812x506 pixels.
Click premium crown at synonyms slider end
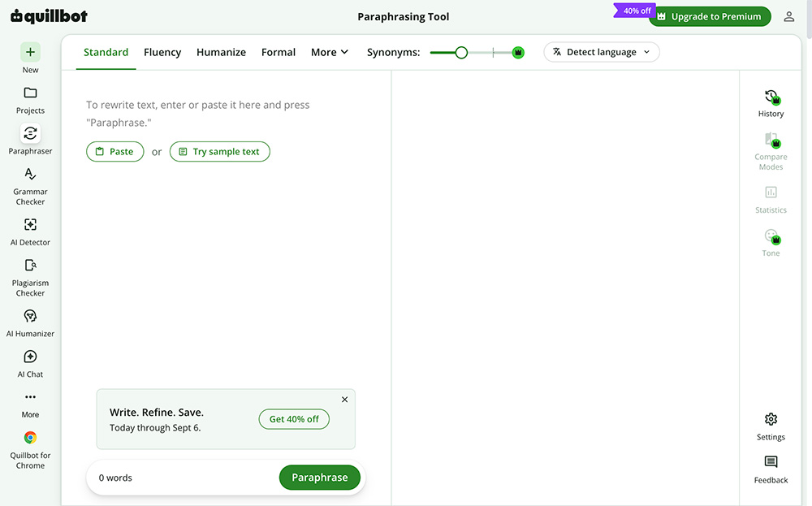(518, 52)
